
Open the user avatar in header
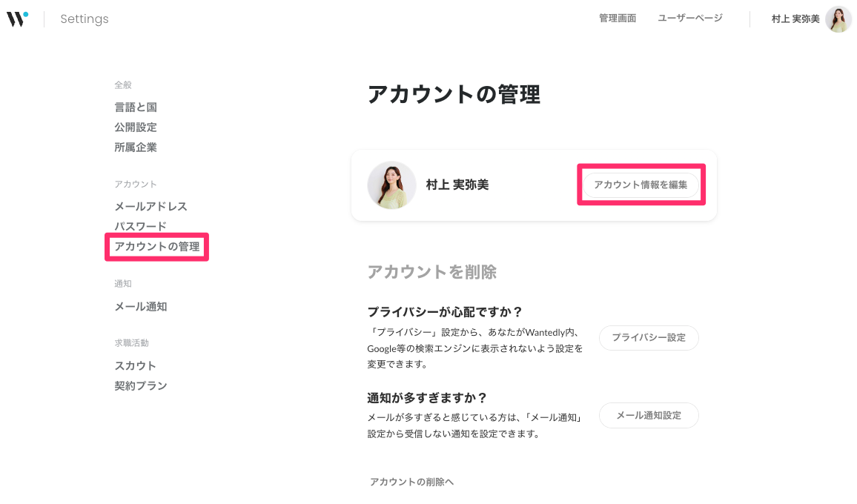click(x=838, y=19)
